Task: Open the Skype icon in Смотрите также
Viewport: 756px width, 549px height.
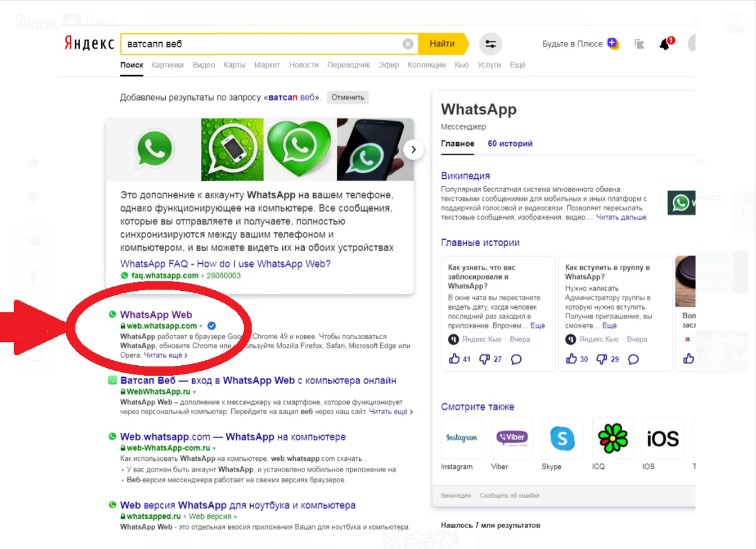Action: pyautogui.click(x=563, y=438)
